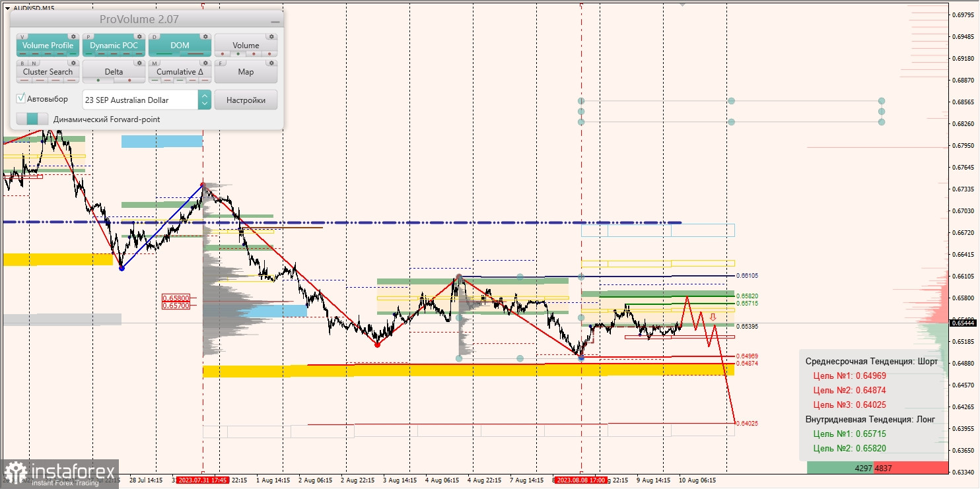Toggle the Map indicator
Image resolution: width=980 pixels, height=489 pixels.
[x=246, y=72]
